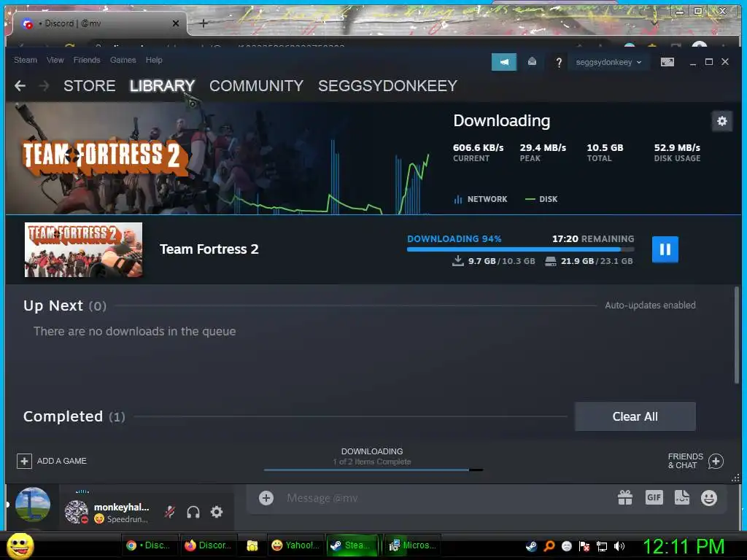747x560 pixels.
Task: Close the Discord browser tab
Action: click(175, 23)
